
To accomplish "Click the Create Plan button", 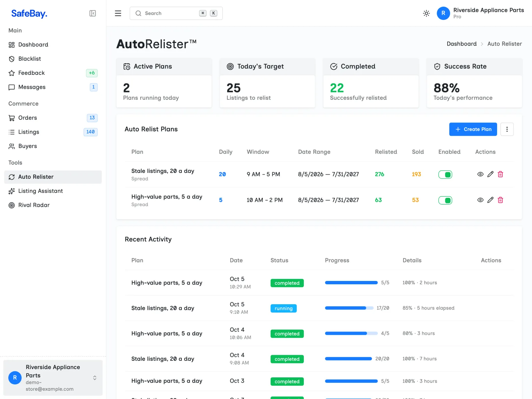I will pyautogui.click(x=473, y=129).
